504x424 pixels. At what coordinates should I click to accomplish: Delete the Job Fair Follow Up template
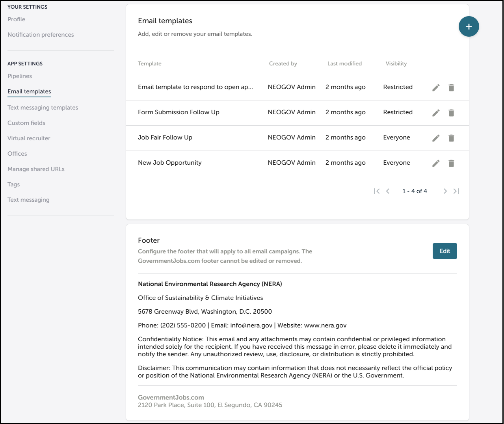[451, 138]
